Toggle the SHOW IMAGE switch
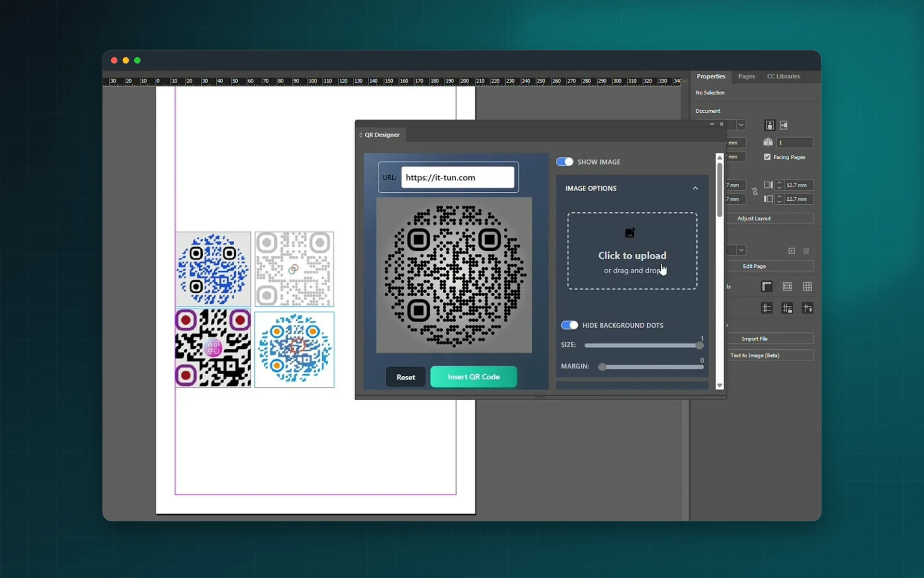This screenshot has width=924, height=578. coord(565,162)
